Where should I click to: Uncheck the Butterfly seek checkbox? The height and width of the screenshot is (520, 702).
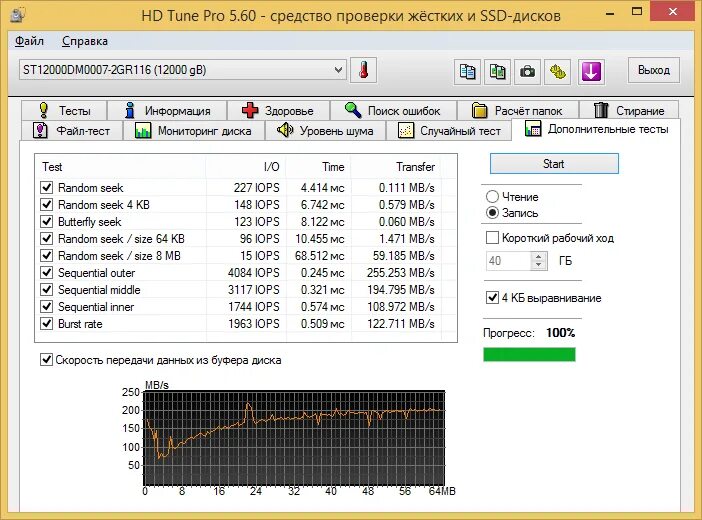pyautogui.click(x=47, y=222)
